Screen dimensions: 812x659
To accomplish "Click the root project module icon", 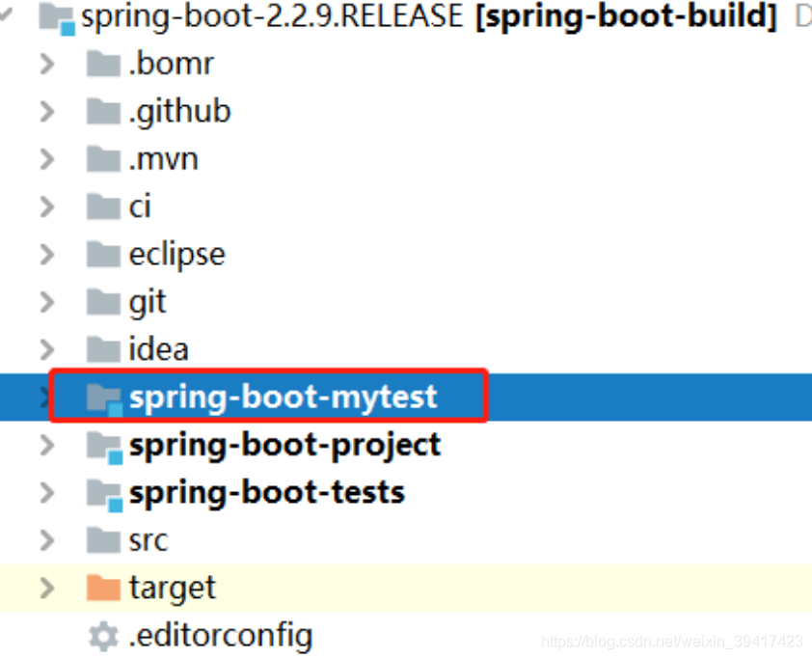I will point(57,18).
